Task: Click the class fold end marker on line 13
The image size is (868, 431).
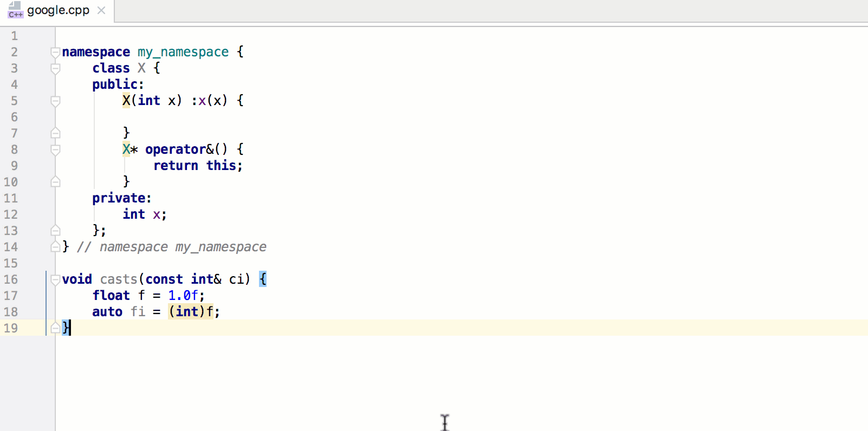Action: click(55, 231)
